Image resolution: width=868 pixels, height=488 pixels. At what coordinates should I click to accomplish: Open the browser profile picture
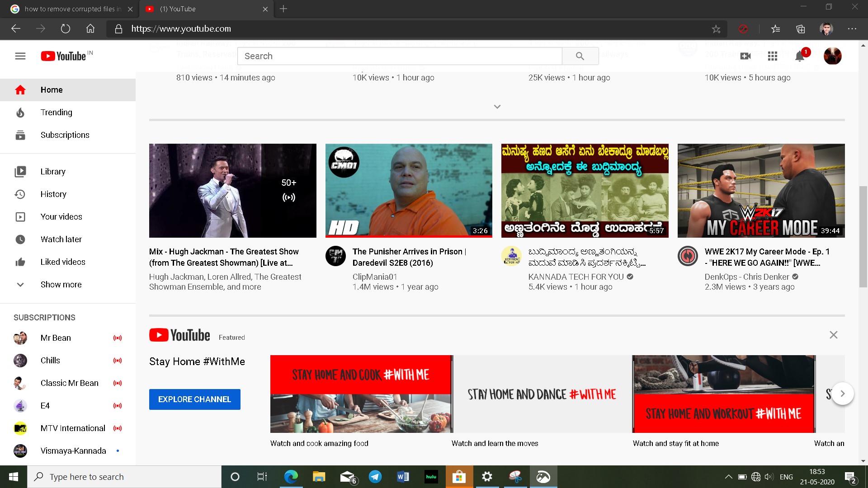826,29
